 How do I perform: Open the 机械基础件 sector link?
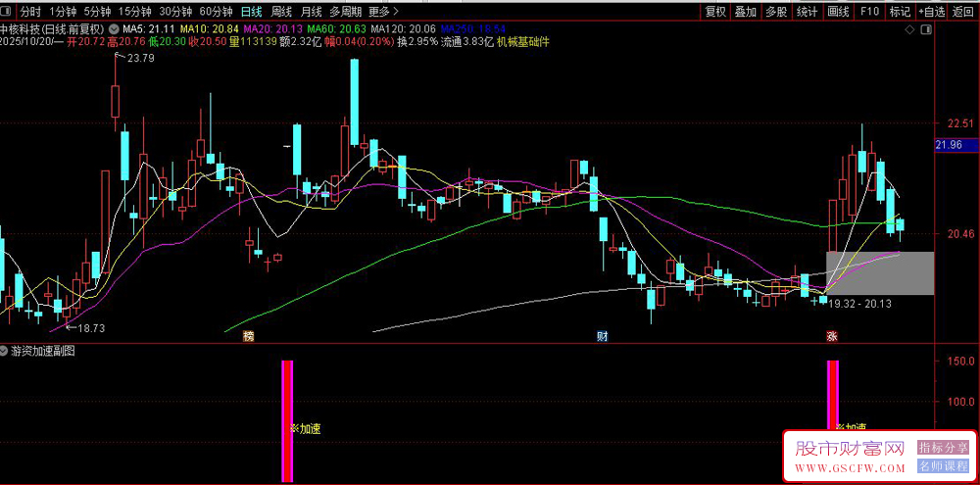[523, 42]
